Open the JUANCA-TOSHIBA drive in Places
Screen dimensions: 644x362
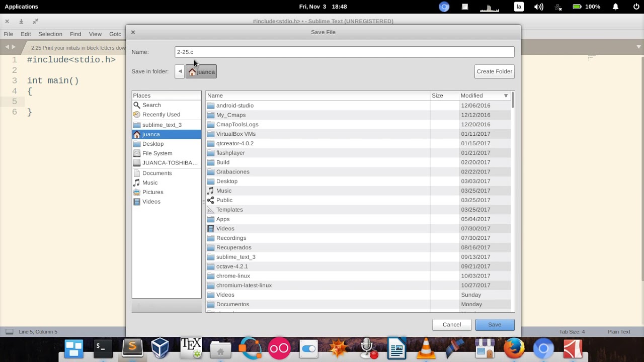tap(167, 163)
